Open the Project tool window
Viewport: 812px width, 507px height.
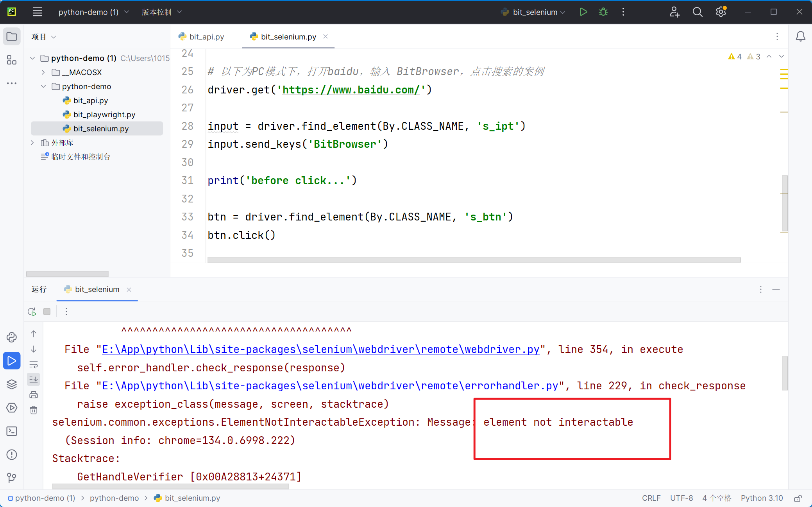(12, 37)
